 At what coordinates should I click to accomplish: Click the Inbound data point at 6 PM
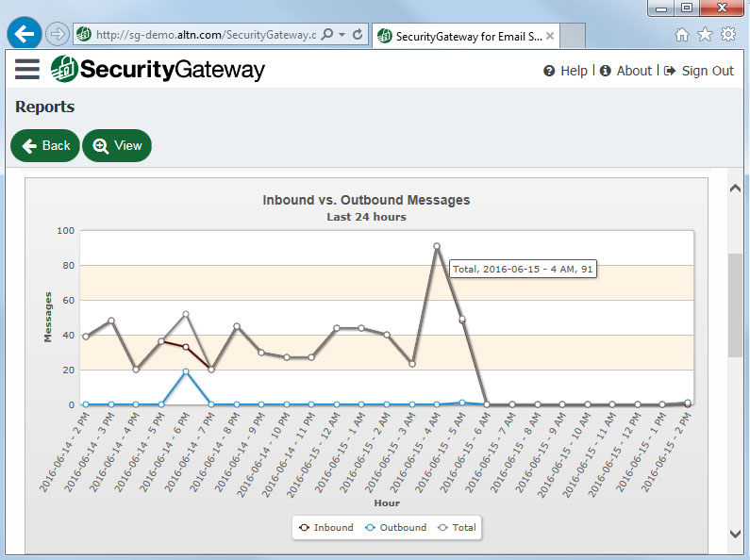(186, 347)
